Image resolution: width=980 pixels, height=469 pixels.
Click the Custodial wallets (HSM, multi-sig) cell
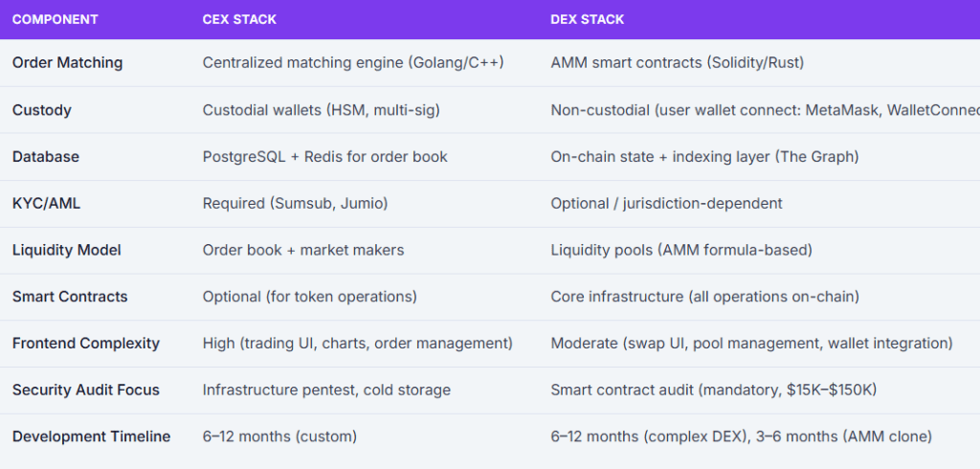tap(321, 110)
